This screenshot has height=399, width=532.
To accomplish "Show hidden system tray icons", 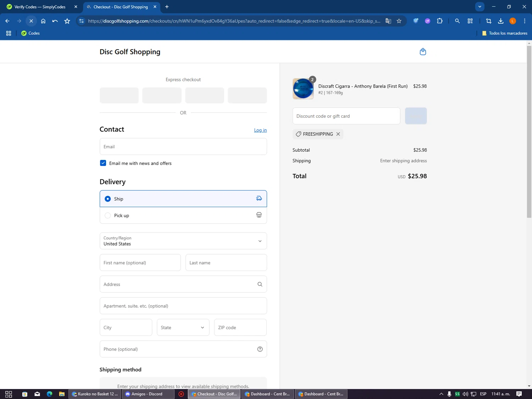I will coord(441,394).
